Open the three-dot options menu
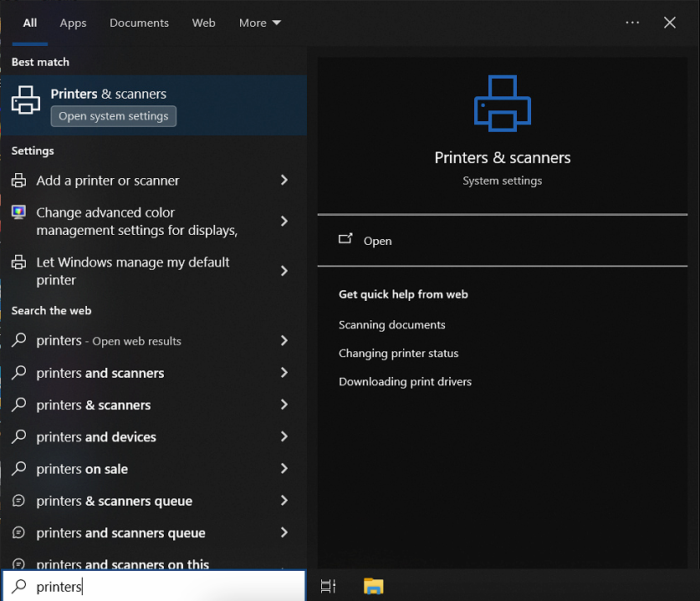The height and width of the screenshot is (601, 700). 632,23
